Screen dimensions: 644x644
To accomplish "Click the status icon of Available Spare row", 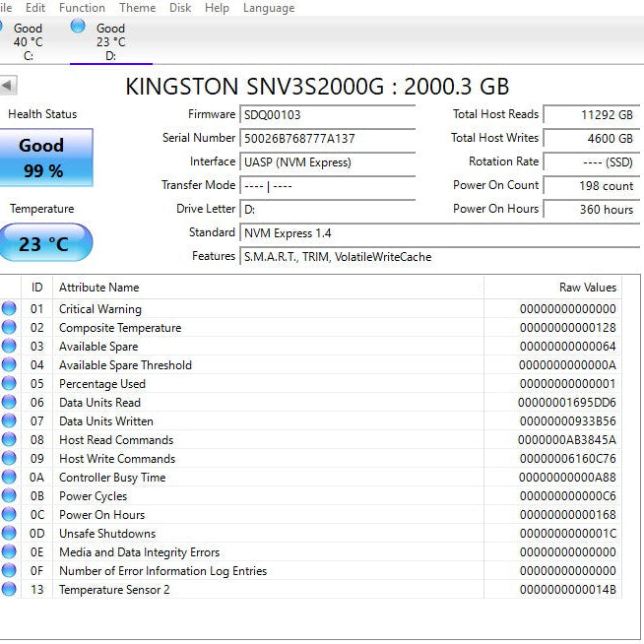I will click(x=9, y=346).
